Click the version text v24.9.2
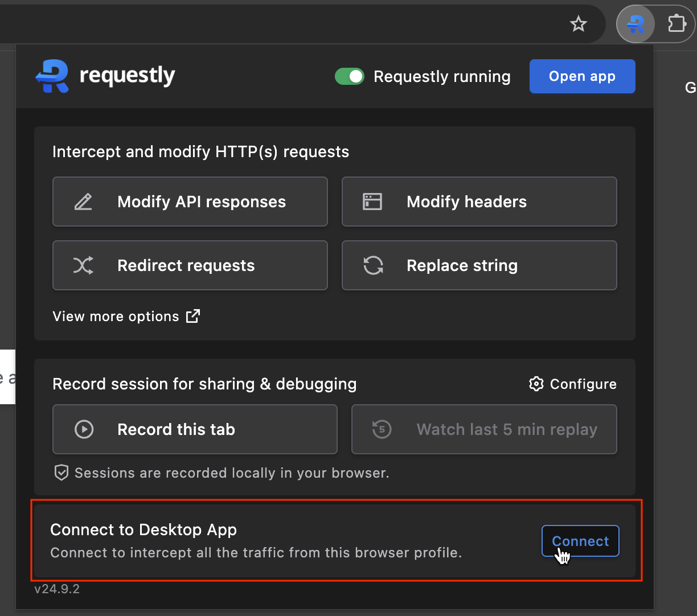The image size is (697, 616). point(57,589)
